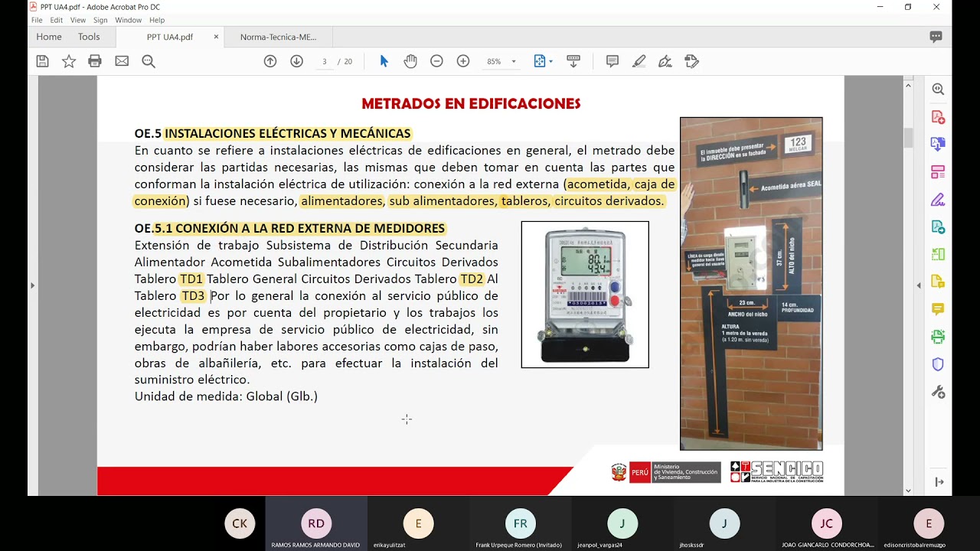Switch to Tools view
The height and width of the screenshot is (551, 980).
pyautogui.click(x=89, y=37)
